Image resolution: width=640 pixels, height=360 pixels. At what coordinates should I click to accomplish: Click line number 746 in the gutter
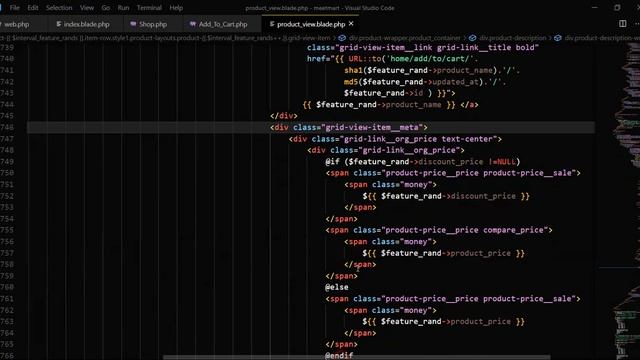click(x=7, y=127)
